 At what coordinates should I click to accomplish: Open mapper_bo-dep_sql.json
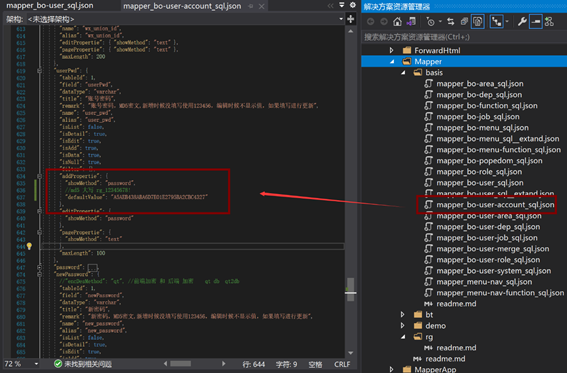[x=479, y=95]
